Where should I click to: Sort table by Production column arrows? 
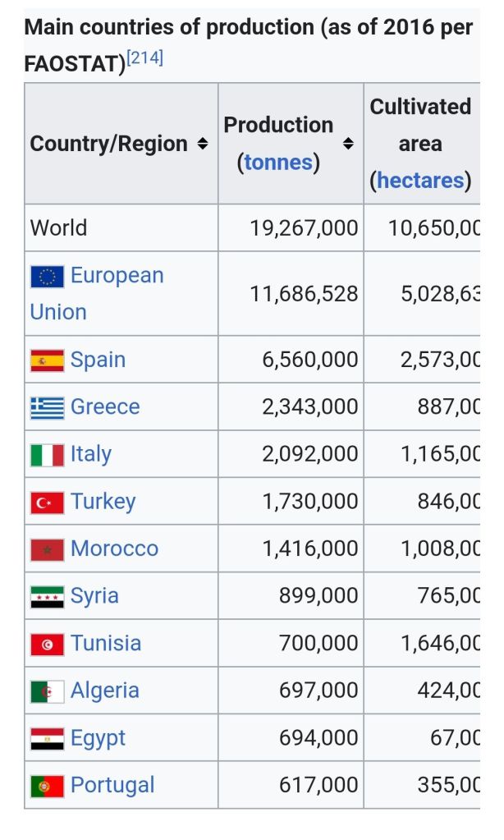tap(348, 144)
